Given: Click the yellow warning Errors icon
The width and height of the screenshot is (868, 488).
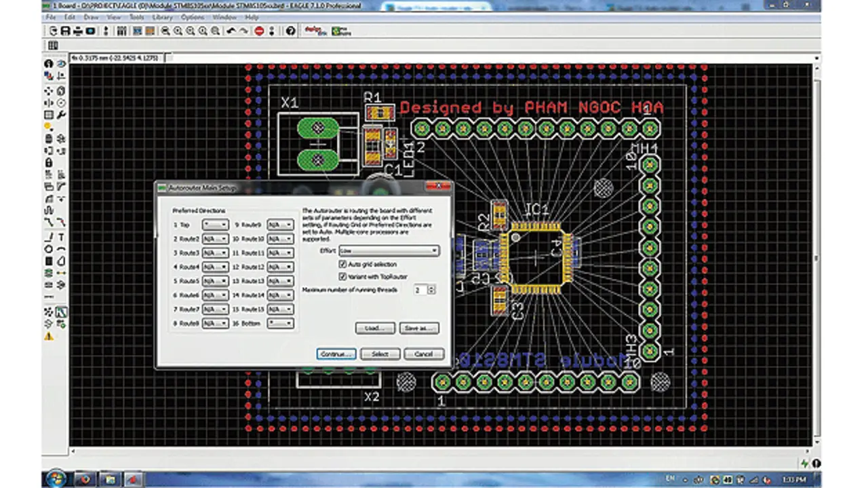Looking at the screenshot, I should point(49,336).
